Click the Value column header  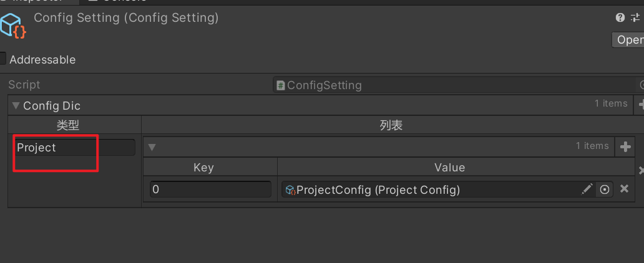pos(449,167)
